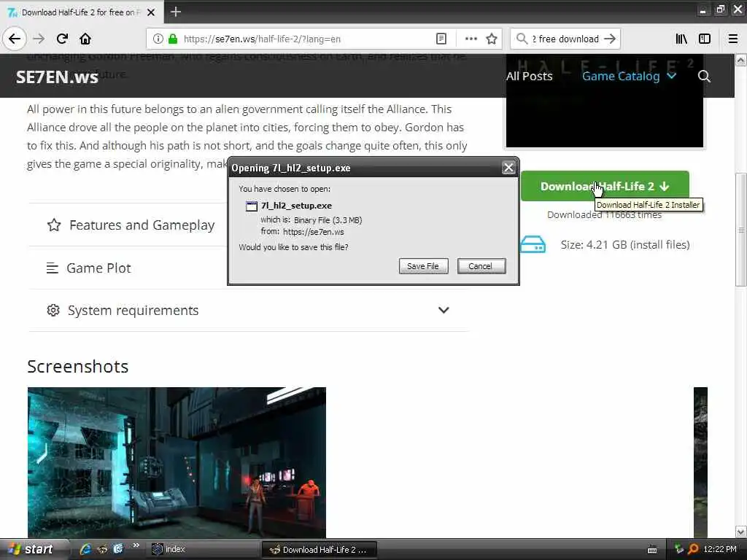Image resolution: width=747 pixels, height=560 pixels.
Task: Cancel the file download dialog
Action: click(481, 266)
